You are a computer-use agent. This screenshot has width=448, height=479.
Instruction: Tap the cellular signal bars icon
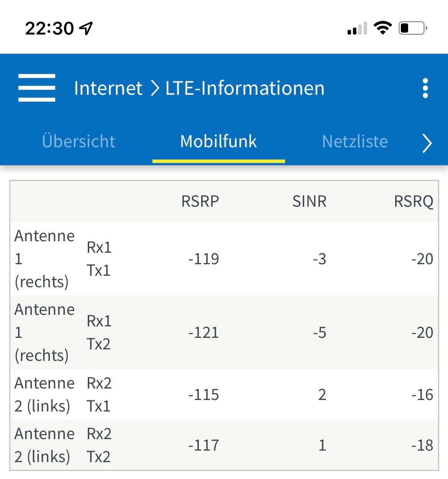pos(357,28)
